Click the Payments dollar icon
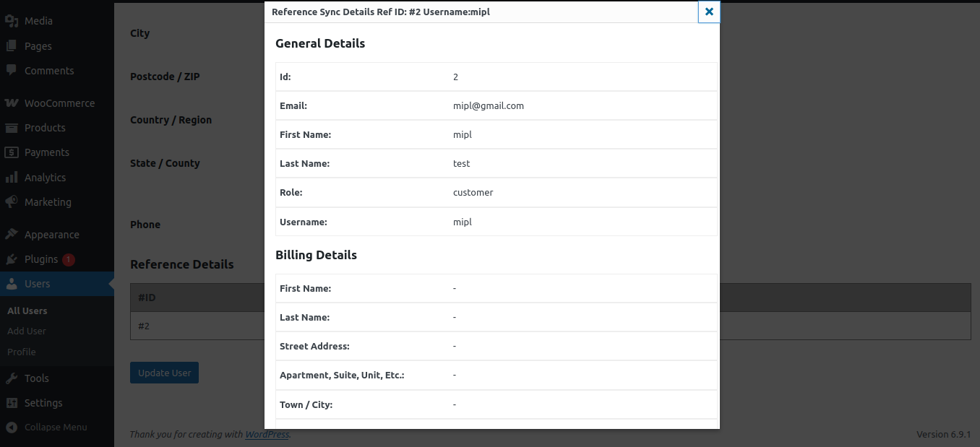Viewport: 980px width, 447px height. pos(12,152)
